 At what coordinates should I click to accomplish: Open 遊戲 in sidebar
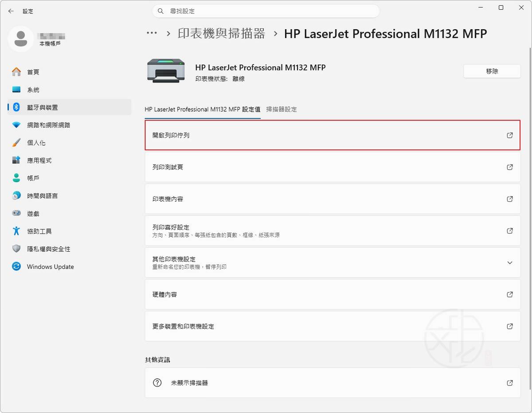tap(70, 214)
